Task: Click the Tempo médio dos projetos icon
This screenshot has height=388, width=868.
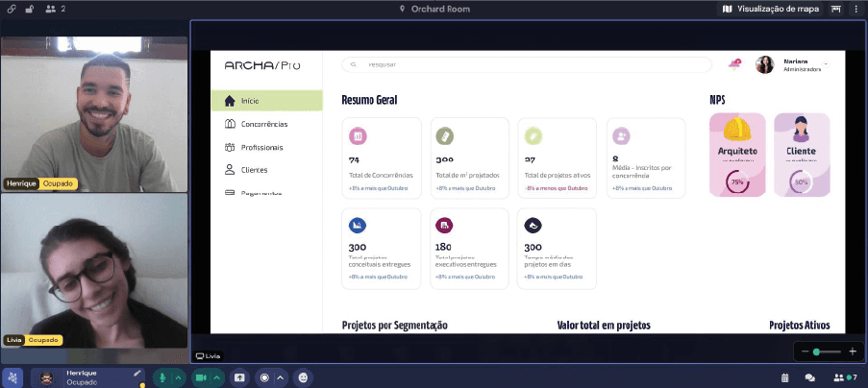Action: (x=533, y=225)
